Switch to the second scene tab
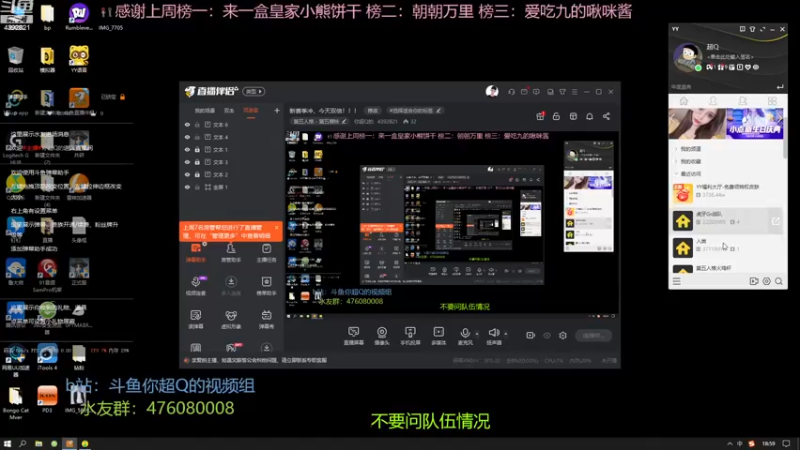This screenshot has height=450, width=800. coord(229,110)
